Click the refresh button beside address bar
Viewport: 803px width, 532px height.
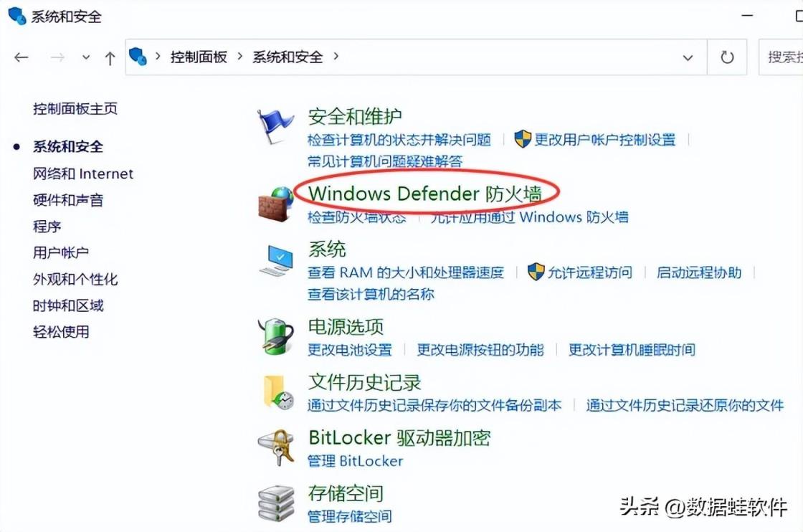727,57
